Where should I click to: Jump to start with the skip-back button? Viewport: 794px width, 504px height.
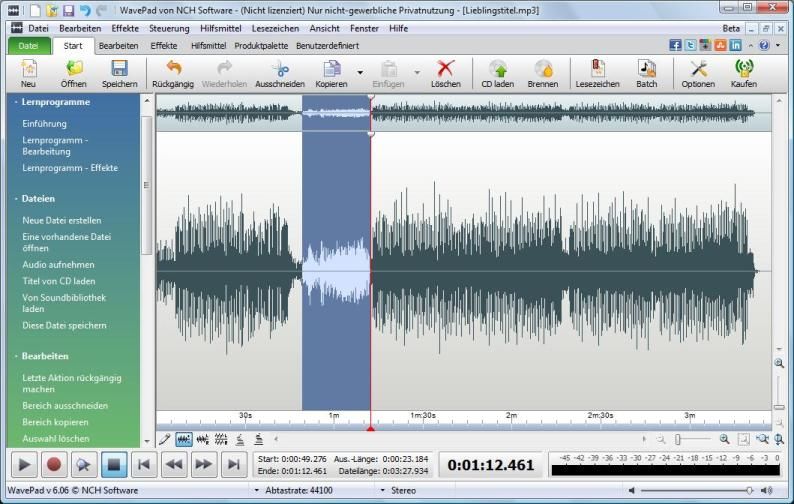click(144, 464)
